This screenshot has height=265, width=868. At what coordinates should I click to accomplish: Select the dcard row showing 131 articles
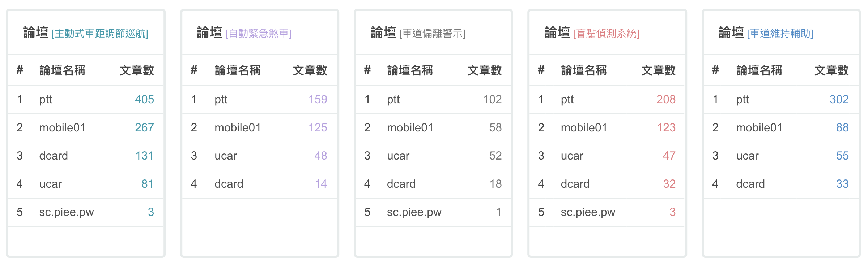click(x=86, y=156)
